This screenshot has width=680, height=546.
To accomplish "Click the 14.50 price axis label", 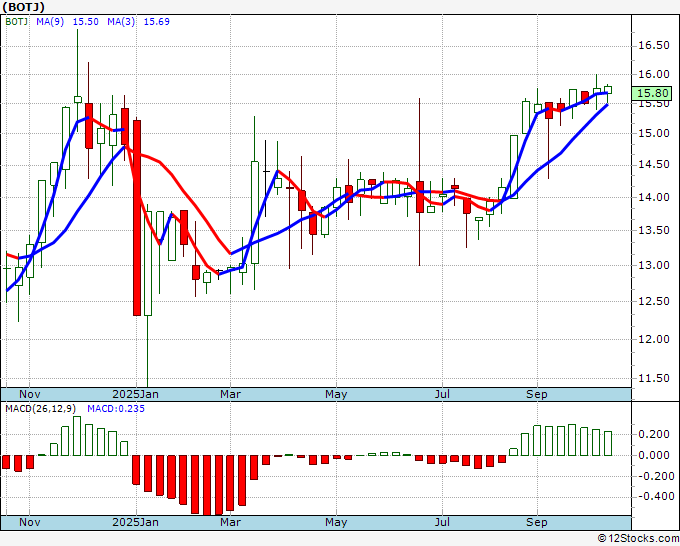I will click(654, 165).
